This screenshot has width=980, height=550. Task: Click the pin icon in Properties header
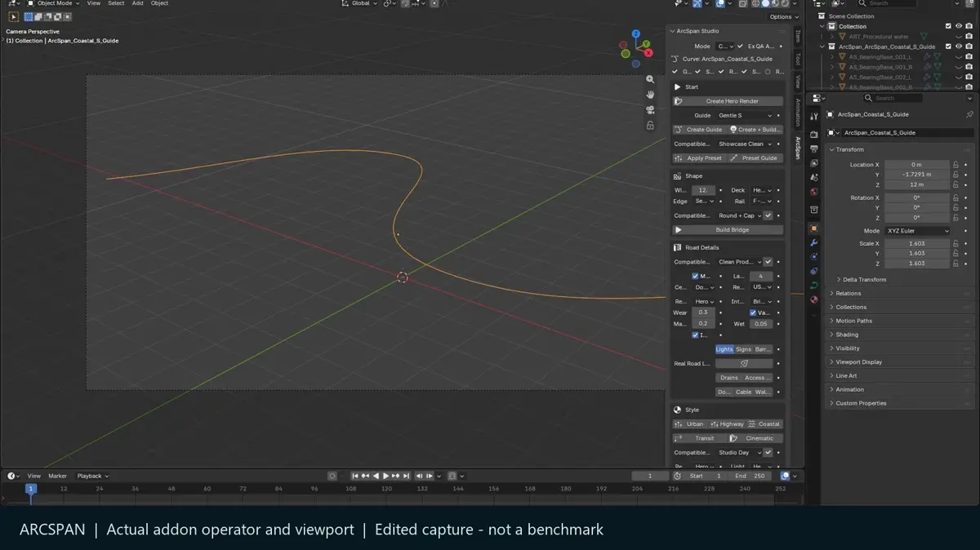pos(969,115)
